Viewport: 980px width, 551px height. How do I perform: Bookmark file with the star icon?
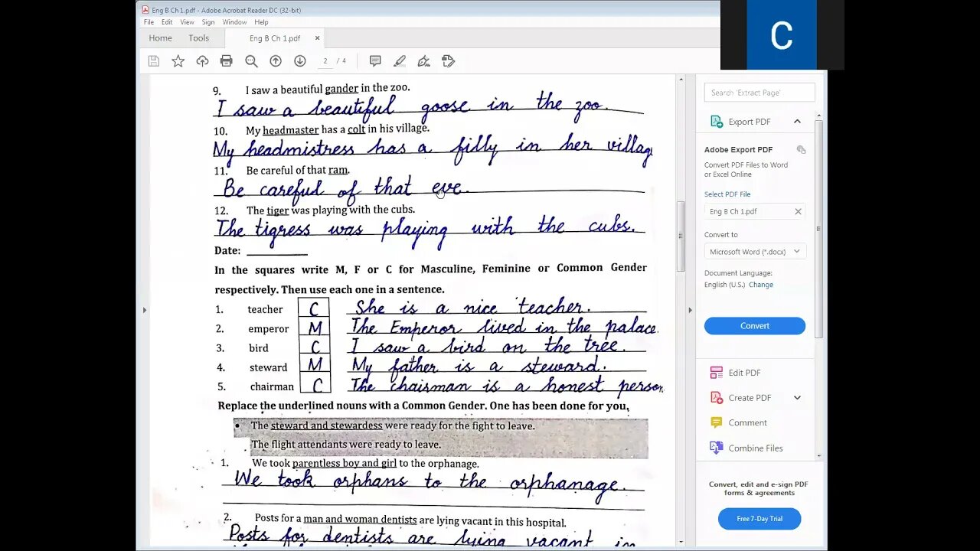tap(178, 61)
